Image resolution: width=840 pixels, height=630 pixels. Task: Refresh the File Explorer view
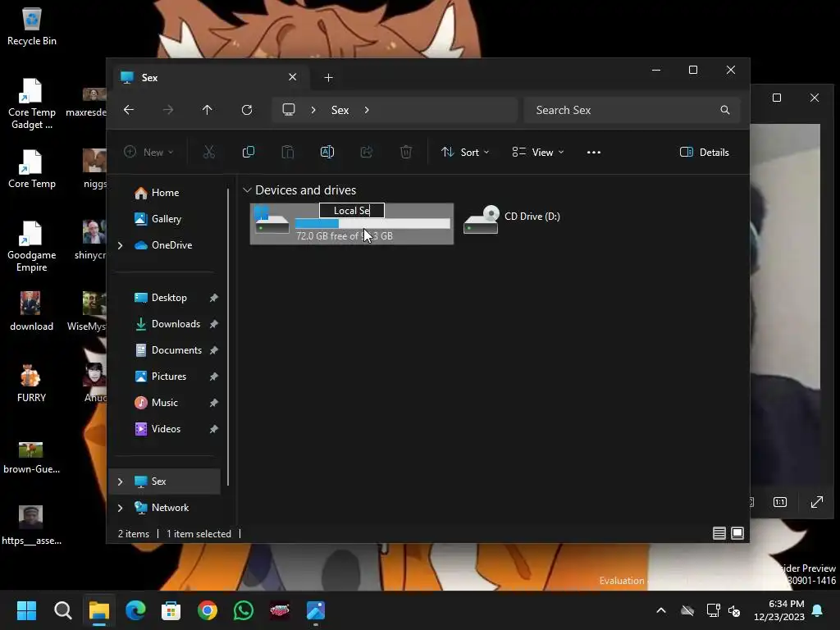coord(246,110)
